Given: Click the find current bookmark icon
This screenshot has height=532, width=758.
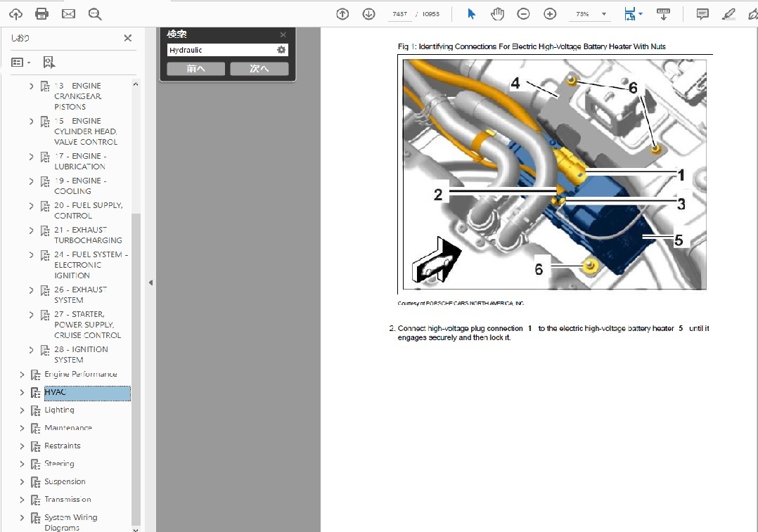Looking at the screenshot, I should [49, 63].
